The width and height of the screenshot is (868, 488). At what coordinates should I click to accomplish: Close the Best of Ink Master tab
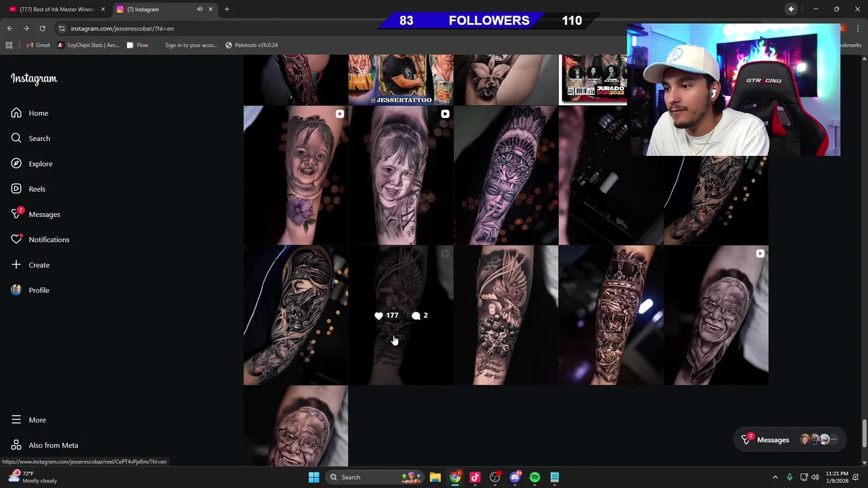click(103, 9)
